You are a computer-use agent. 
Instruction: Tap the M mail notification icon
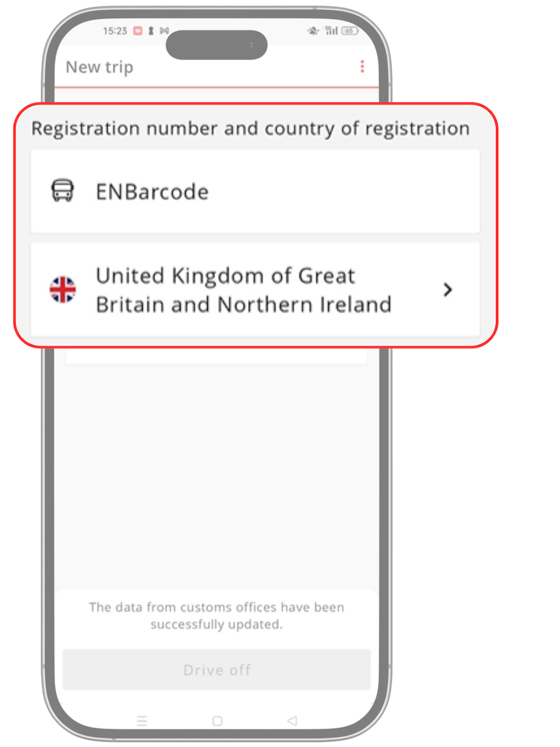pos(164,31)
